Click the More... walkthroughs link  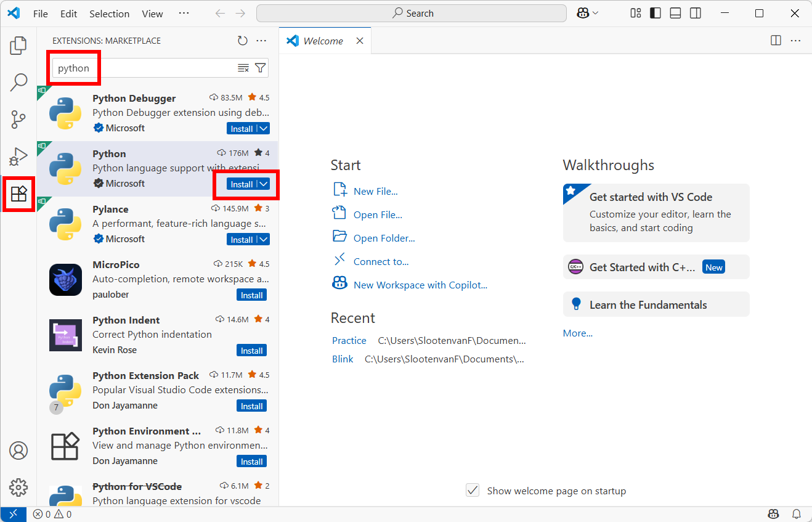tap(578, 333)
